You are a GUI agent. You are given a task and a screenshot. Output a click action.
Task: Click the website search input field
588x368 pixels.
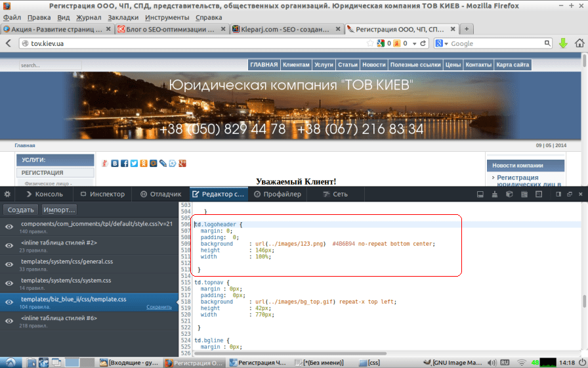point(51,65)
